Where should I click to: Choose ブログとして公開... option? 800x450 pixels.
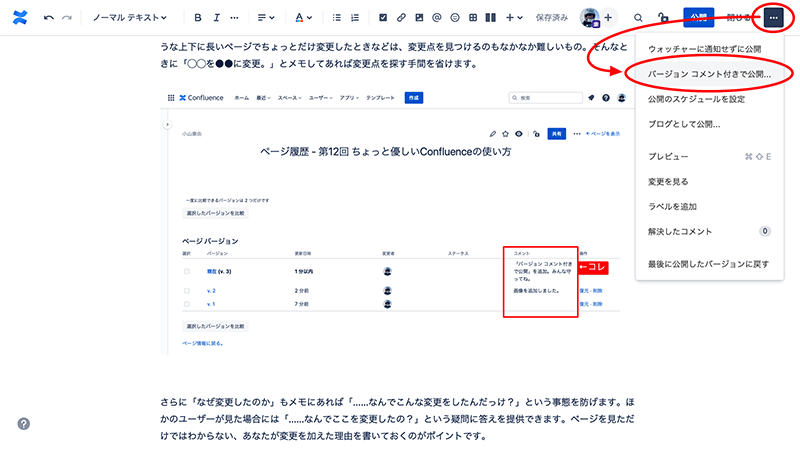(x=710, y=124)
